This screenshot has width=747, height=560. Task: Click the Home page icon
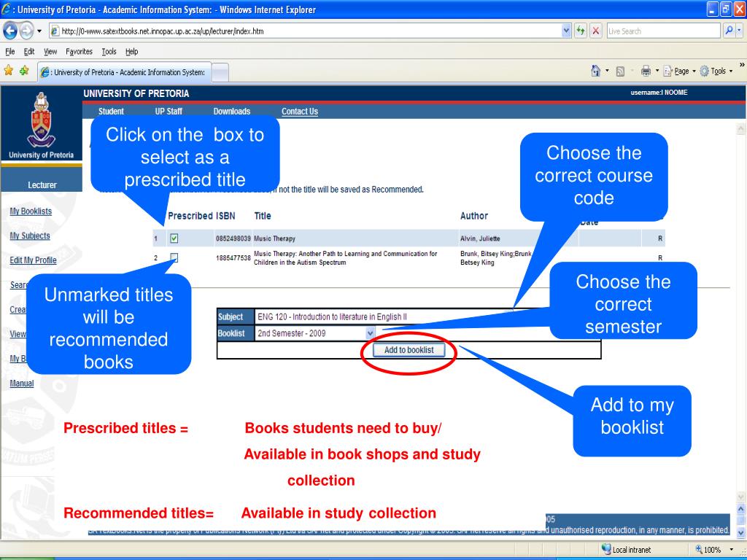pos(595,71)
